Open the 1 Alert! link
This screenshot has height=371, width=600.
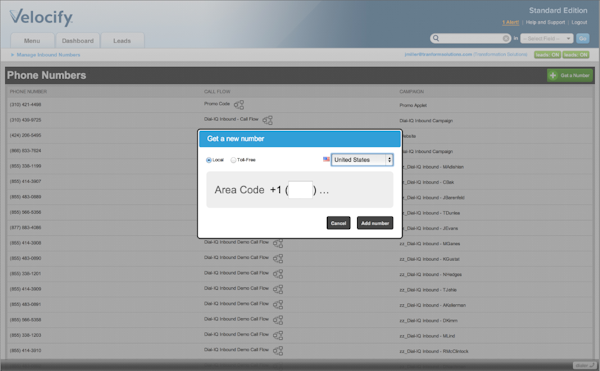510,23
